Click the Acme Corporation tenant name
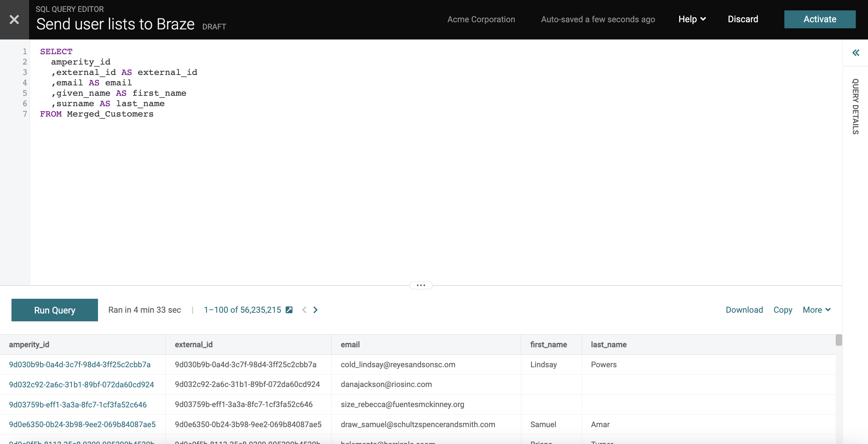 pos(481,19)
